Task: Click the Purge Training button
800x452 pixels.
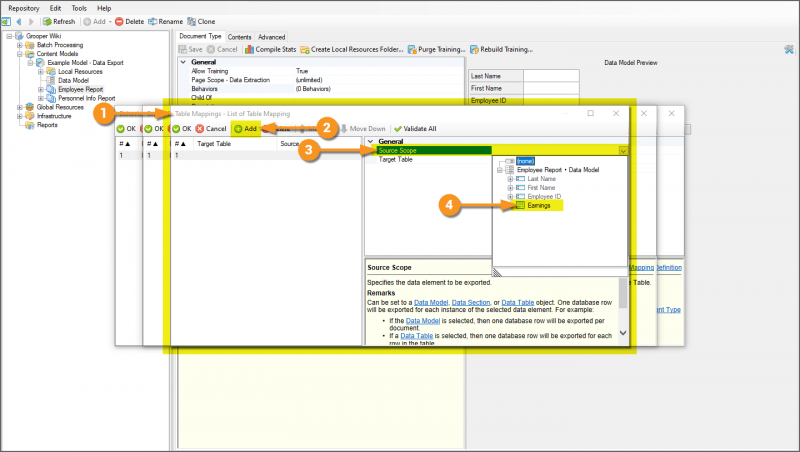Action: [436, 49]
